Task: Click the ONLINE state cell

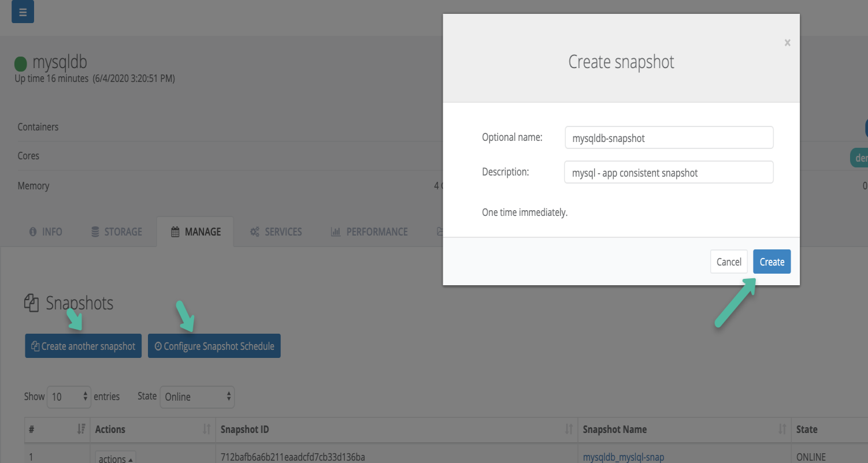Action: [x=811, y=457]
